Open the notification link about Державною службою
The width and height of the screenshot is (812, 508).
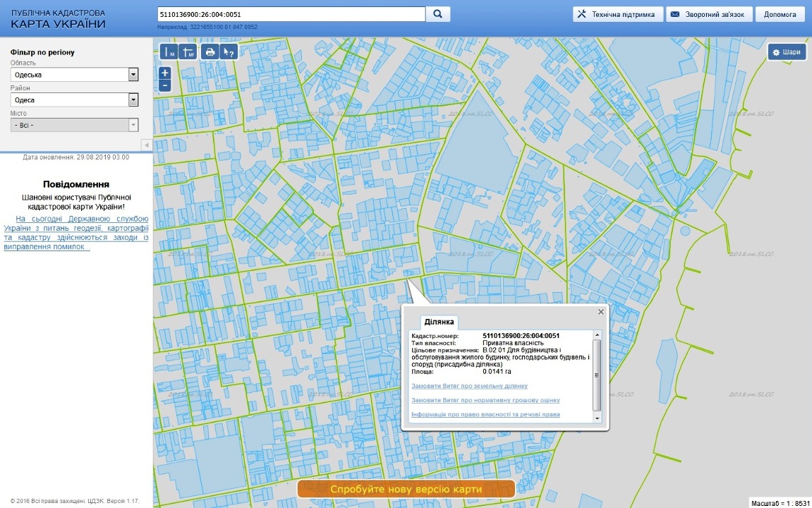click(x=76, y=233)
